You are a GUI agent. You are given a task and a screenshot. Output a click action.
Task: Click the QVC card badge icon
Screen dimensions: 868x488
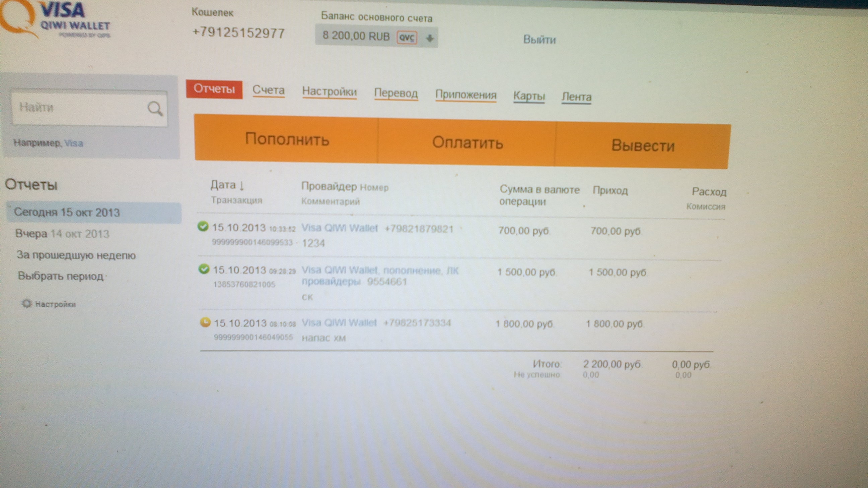click(407, 38)
